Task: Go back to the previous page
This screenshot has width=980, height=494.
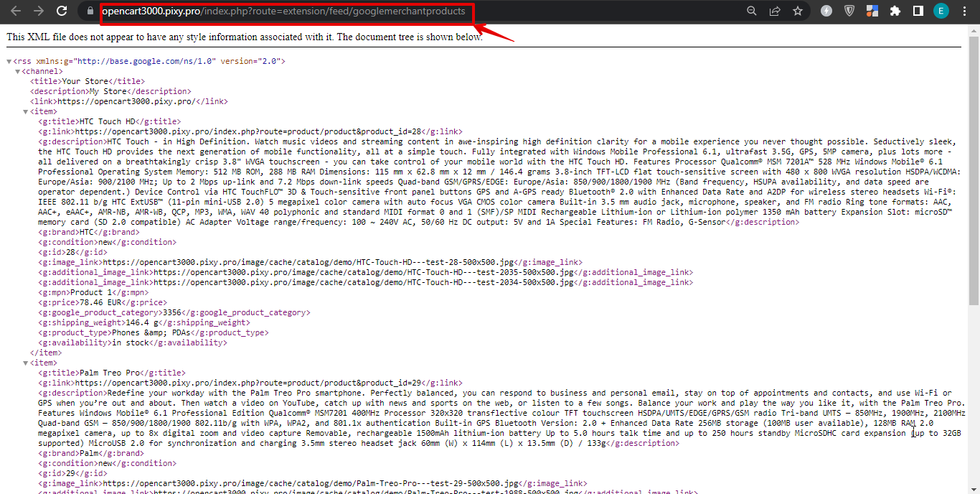Action: 16,11
